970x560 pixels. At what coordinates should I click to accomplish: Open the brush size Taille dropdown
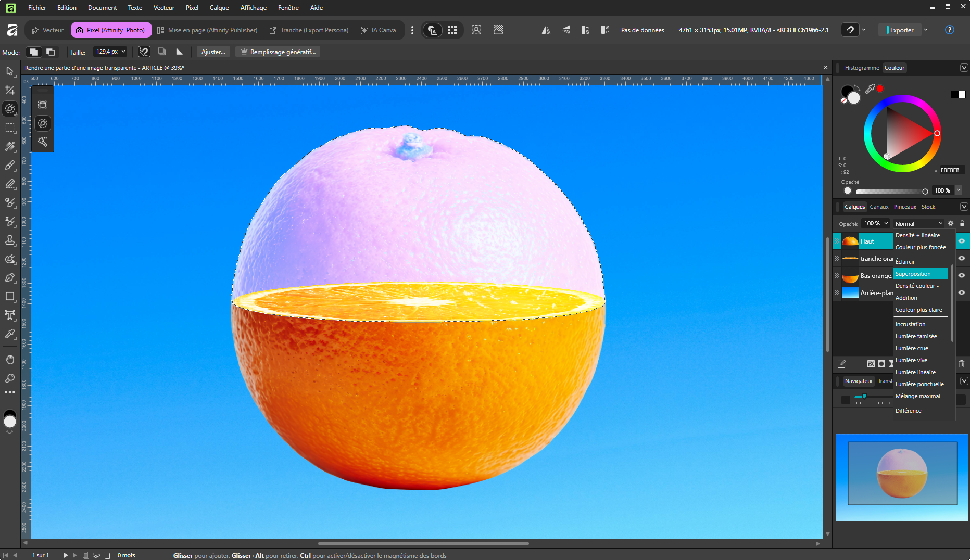(123, 52)
